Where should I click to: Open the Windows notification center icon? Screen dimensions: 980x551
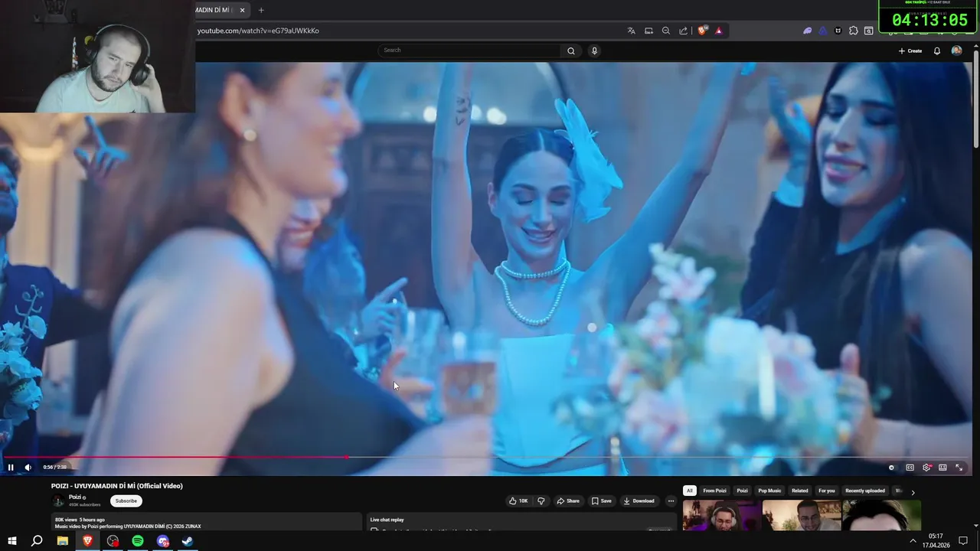[963, 541]
